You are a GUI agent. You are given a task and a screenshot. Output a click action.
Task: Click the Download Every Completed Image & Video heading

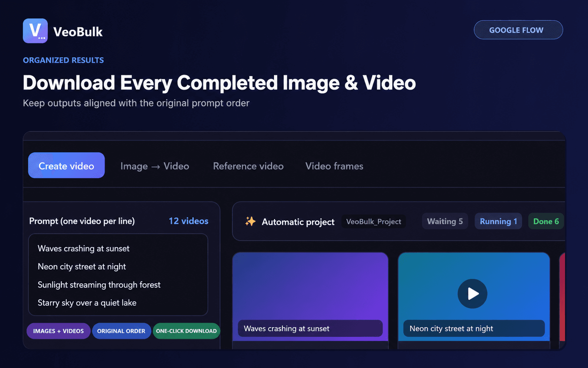[x=219, y=83]
